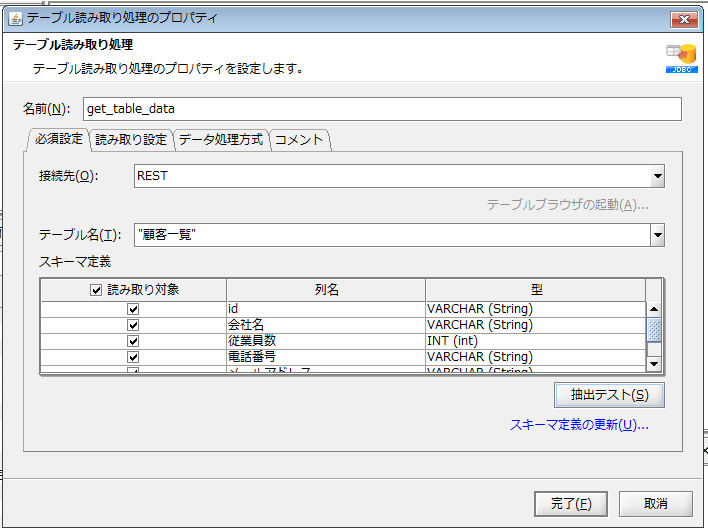708x528 pixels.
Task: Select the id column name cell
Action: click(326, 309)
